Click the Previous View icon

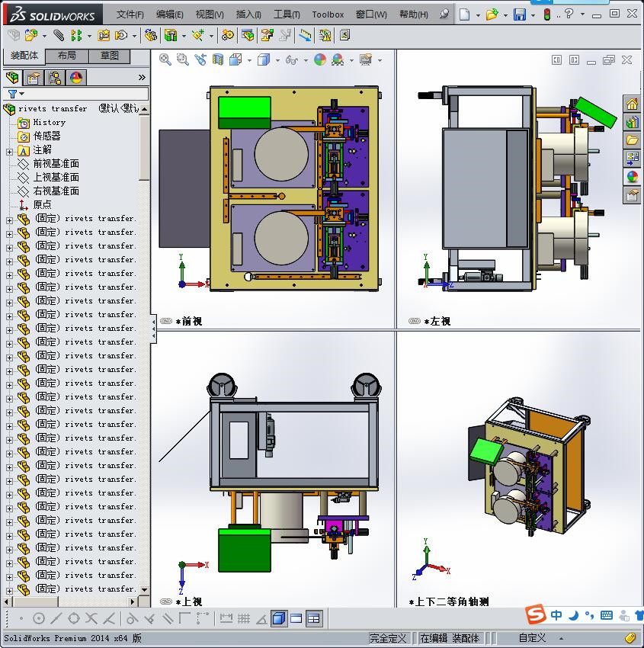[200, 60]
